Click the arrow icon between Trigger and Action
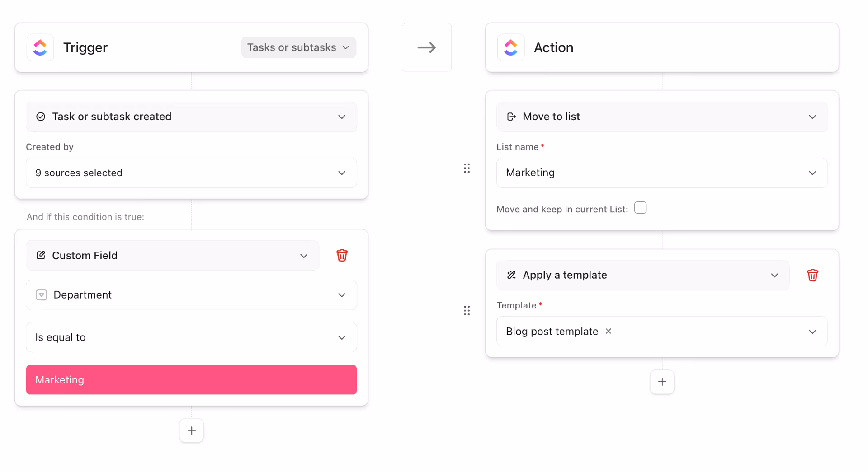This screenshot has height=472, width=868. tap(426, 47)
